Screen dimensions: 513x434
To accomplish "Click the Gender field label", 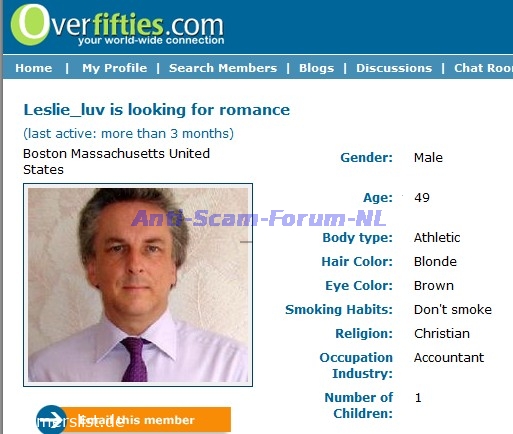I will click(366, 157).
